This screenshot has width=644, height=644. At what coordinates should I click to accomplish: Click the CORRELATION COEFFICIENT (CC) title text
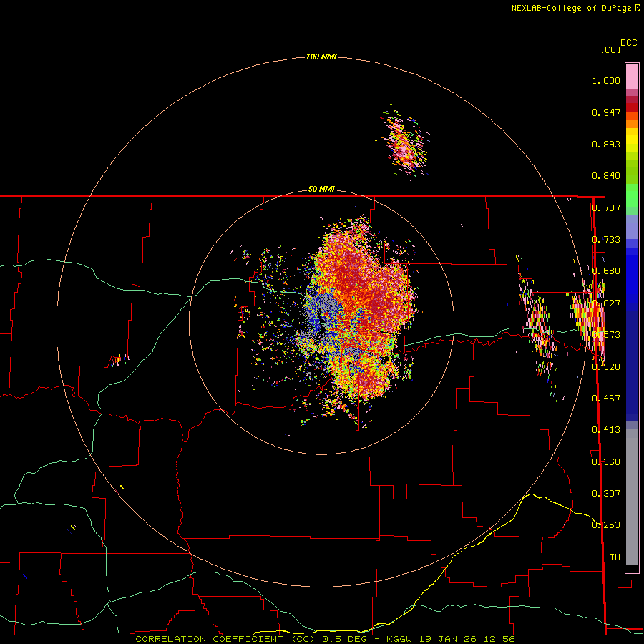click(227, 639)
